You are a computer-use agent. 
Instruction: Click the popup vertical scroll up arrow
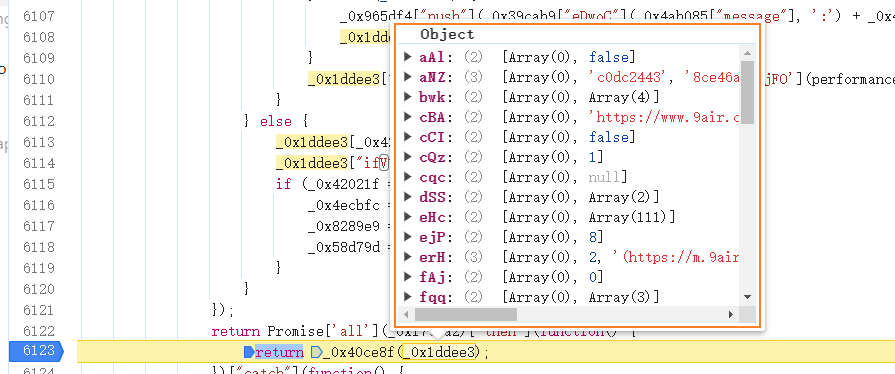point(747,54)
